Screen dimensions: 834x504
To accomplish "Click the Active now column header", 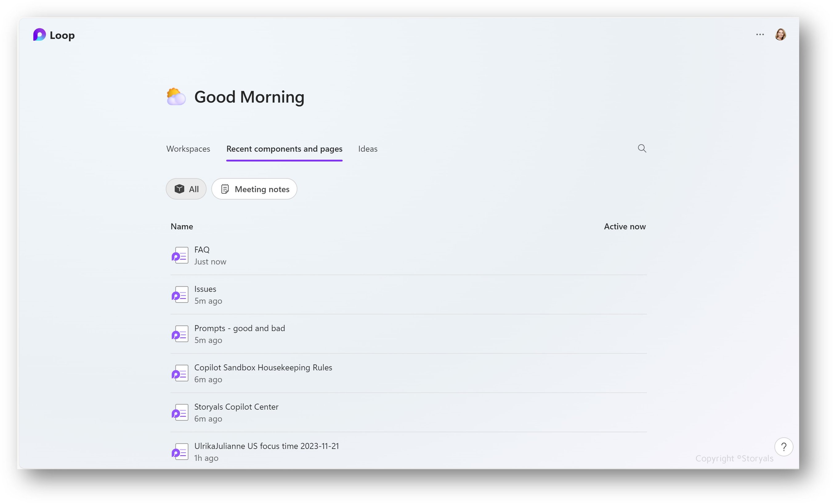I will pyautogui.click(x=625, y=226).
